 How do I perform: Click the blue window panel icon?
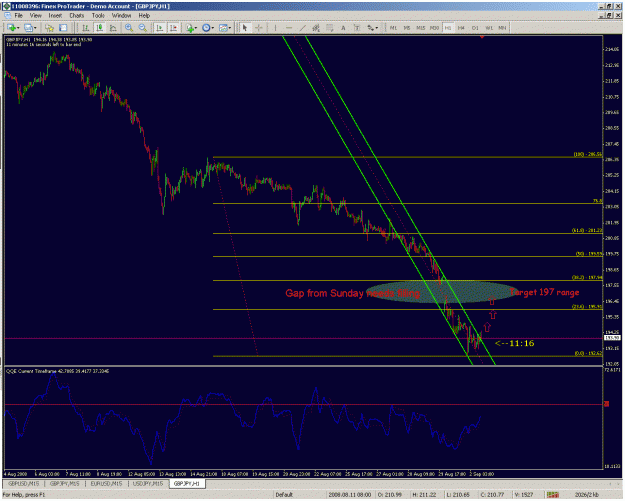pyautogui.click(x=63, y=28)
